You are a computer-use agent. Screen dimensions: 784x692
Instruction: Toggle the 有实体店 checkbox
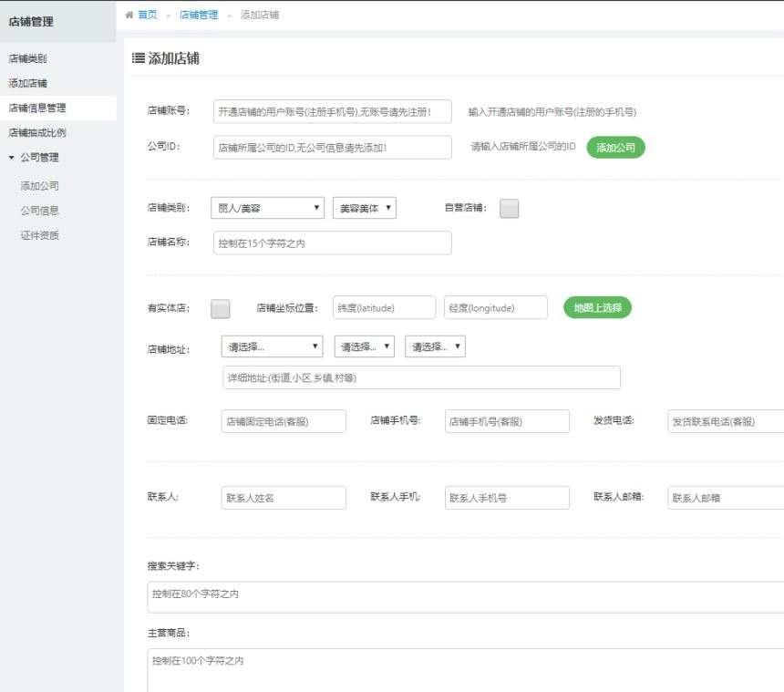pos(220,308)
